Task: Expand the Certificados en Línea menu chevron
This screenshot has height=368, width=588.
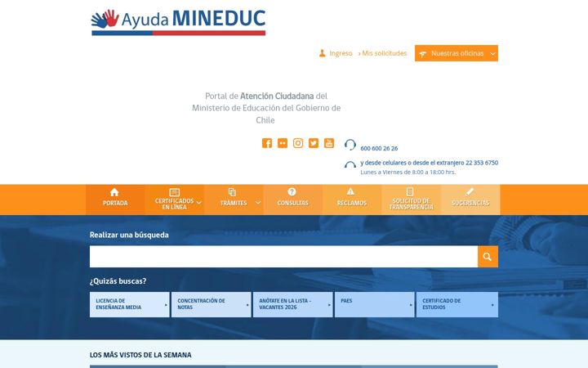Action: point(199,203)
